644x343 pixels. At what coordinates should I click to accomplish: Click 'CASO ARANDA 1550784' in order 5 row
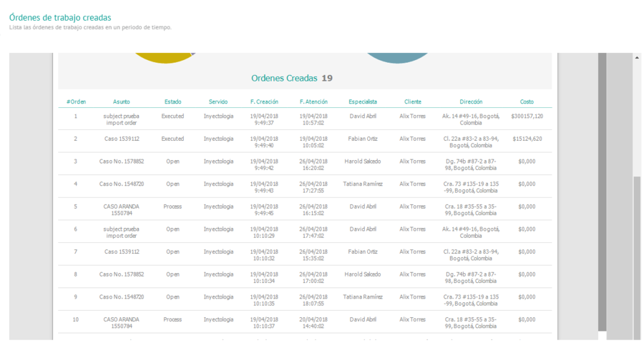point(121,209)
